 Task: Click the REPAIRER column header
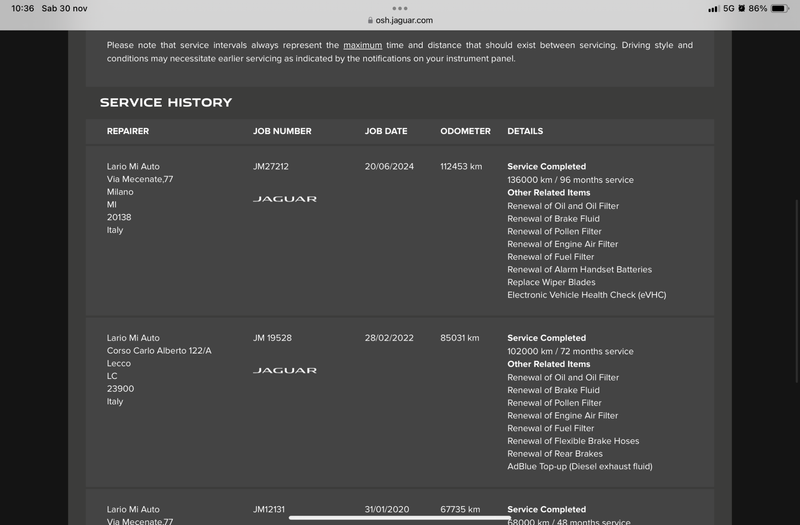pyautogui.click(x=128, y=131)
